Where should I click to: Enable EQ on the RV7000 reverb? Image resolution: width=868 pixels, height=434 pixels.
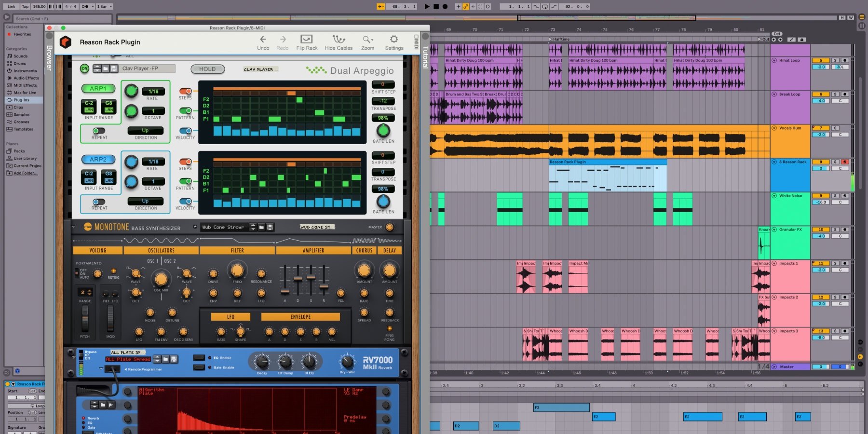click(198, 358)
